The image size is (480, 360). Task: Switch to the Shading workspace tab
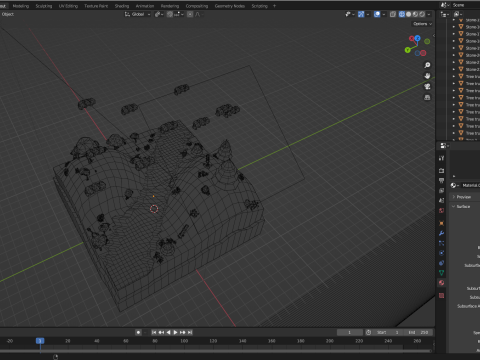tap(122, 6)
